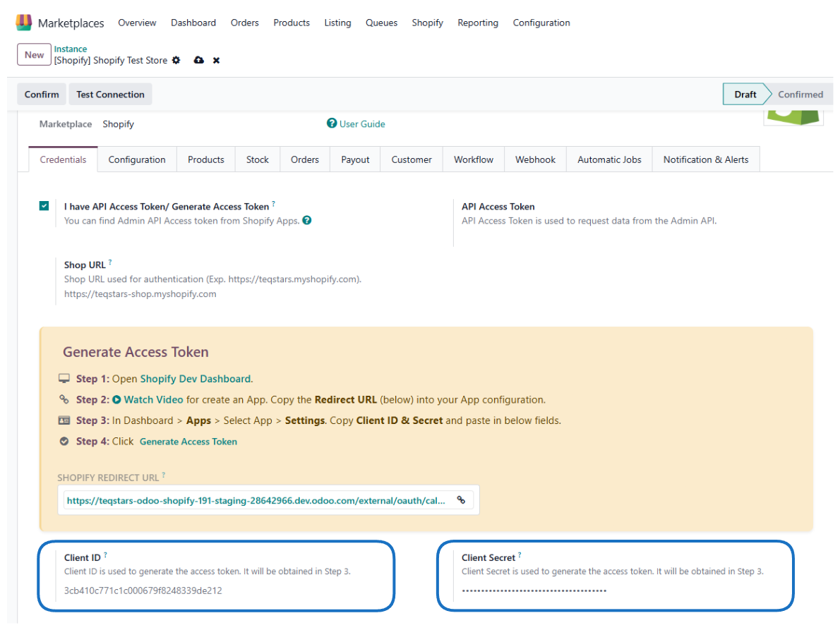Click the User Guide question mark icon
This screenshot has width=840, height=630.
pos(332,123)
